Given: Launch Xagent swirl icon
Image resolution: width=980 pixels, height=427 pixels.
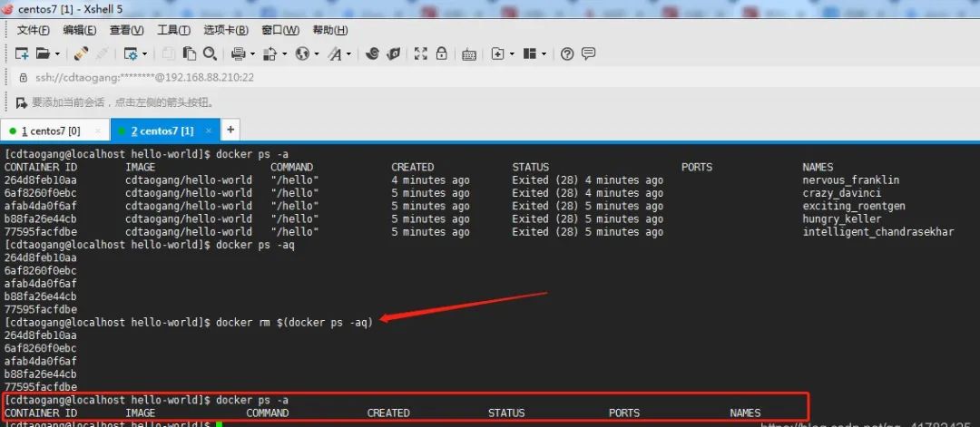Looking at the screenshot, I should (373, 53).
